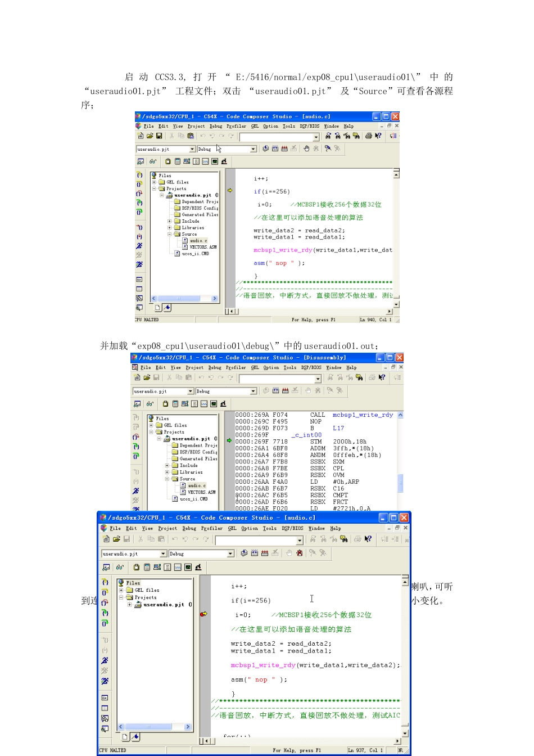Click Incremental Build icon in front audio.c window
Viewport: 534px width, 756px height.
(x=254, y=553)
